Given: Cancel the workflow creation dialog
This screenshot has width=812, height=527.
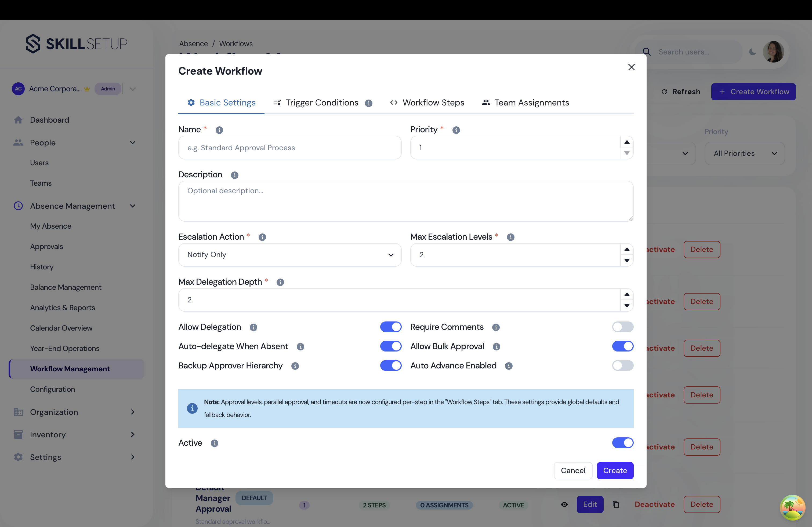Looking at the screenshot, I should tap(573, 470).
